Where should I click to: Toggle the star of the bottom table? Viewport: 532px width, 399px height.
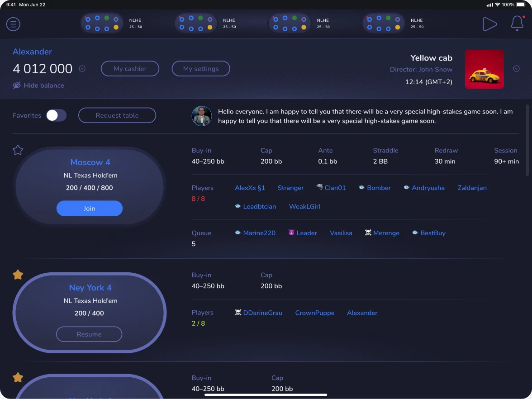(18, 377)
